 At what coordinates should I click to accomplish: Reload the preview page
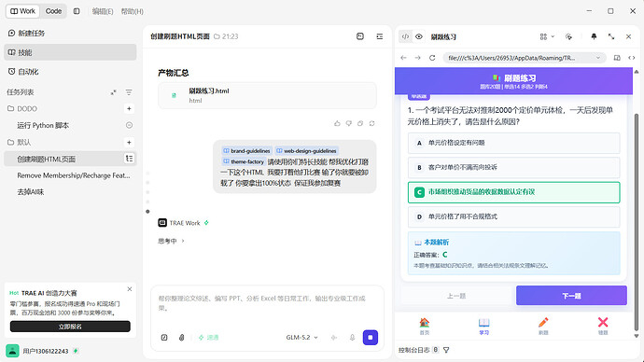click(x=432, y=58)
